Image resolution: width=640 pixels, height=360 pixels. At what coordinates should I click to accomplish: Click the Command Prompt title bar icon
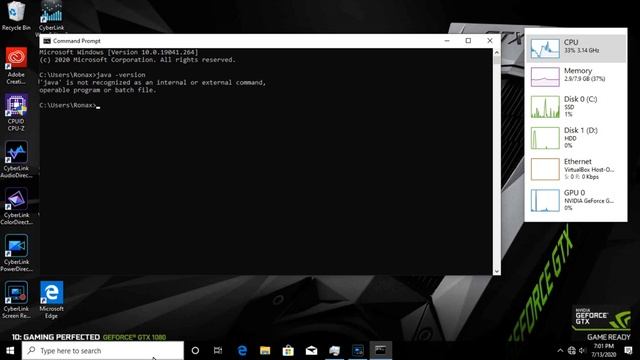[47, 41]
